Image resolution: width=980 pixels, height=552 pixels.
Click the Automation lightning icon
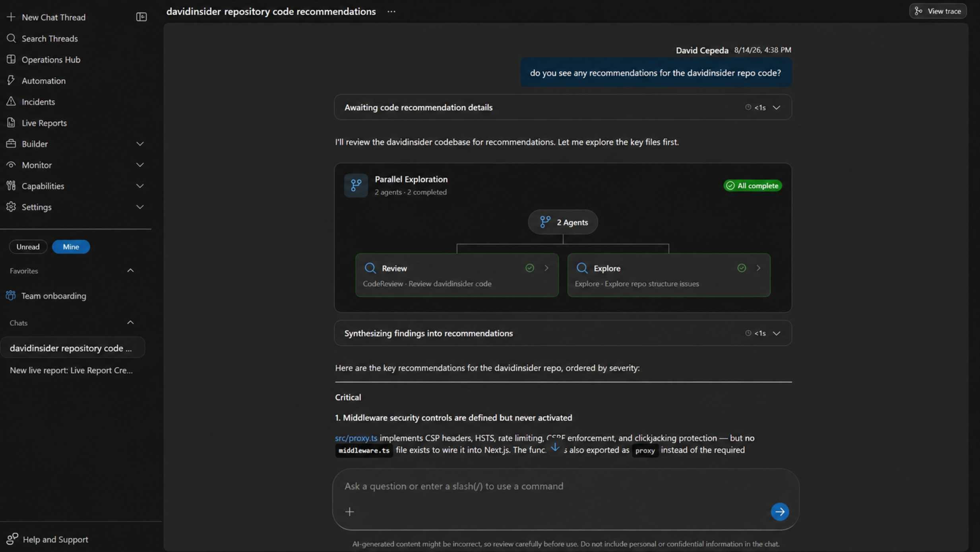point(11,80)
